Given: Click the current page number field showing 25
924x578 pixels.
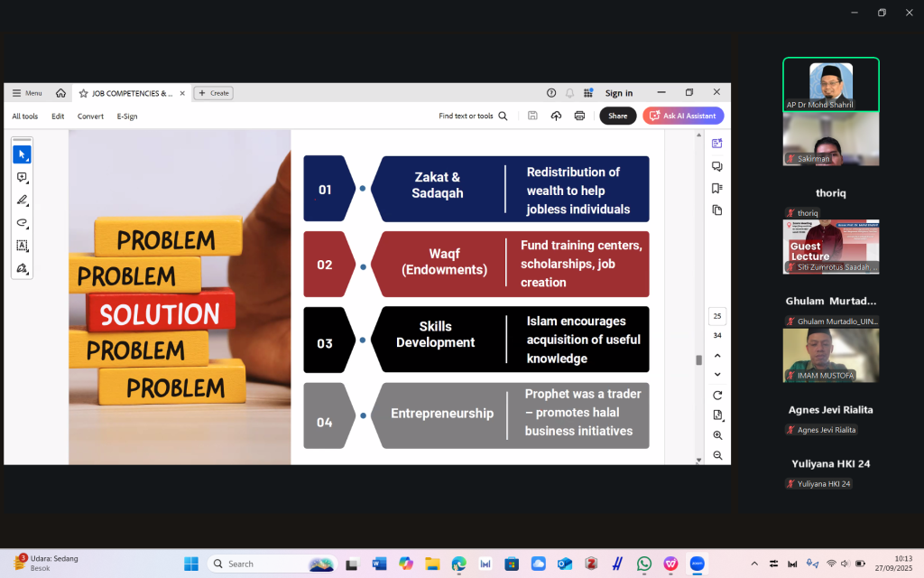Looking at the screenshot, I should [x=717, y=316].
